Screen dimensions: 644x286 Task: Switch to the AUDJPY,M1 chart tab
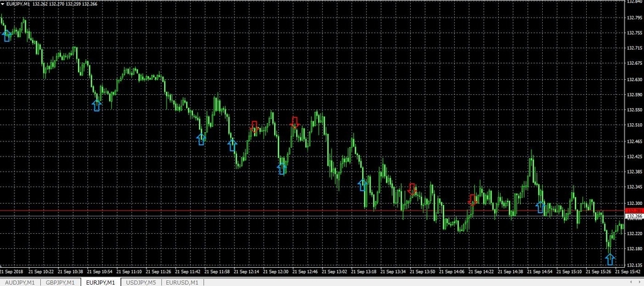(x=21, y=283)
